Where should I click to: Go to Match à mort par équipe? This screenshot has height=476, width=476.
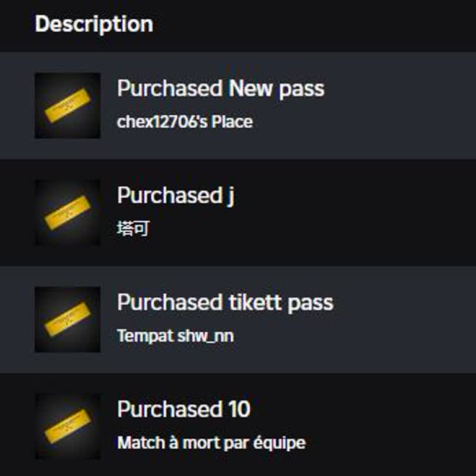tap(211, 443)
